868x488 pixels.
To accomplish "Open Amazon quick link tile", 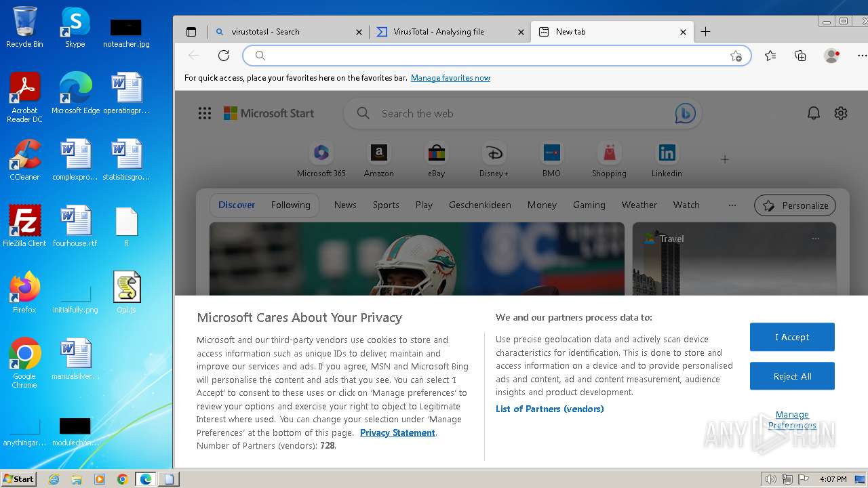I will pyautogui.click(x=379, y=160).
